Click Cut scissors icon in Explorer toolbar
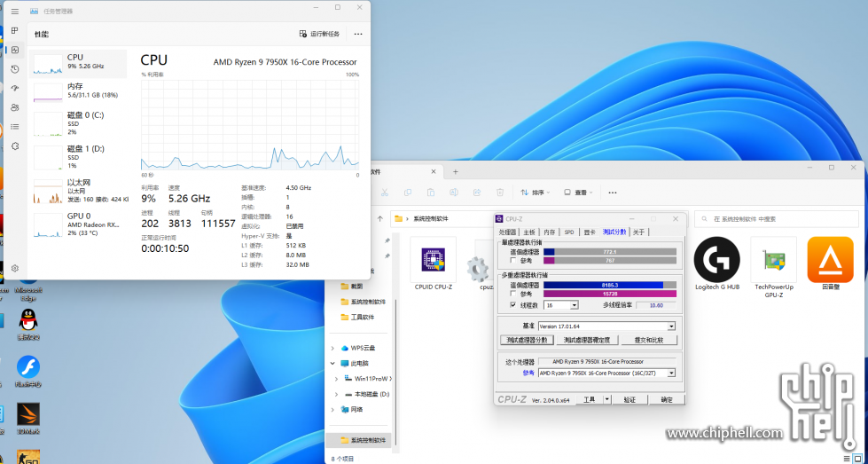The image size is (868, 464). point(384,193)
